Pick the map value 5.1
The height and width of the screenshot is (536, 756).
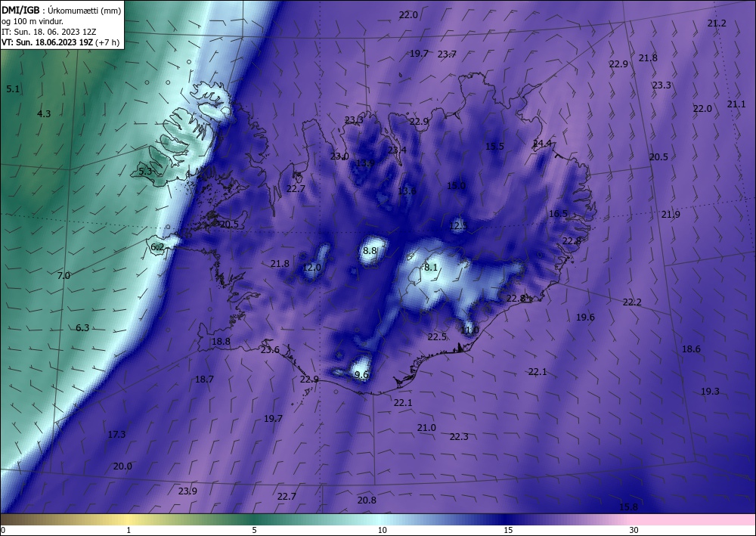13,88
